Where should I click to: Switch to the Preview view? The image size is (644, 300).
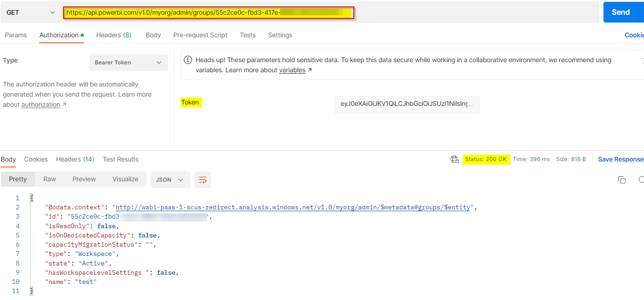click(x=84, y=179)
